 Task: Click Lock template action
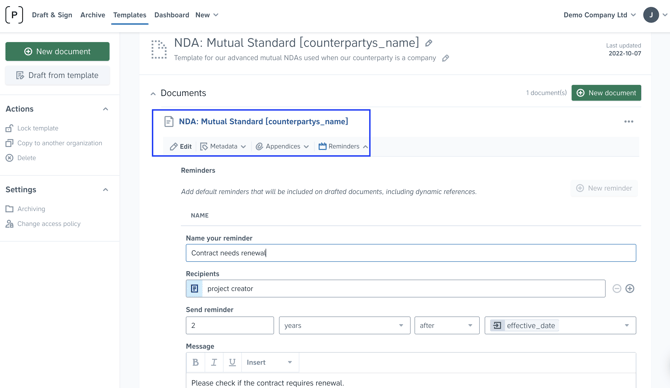(x=32, y=128)
